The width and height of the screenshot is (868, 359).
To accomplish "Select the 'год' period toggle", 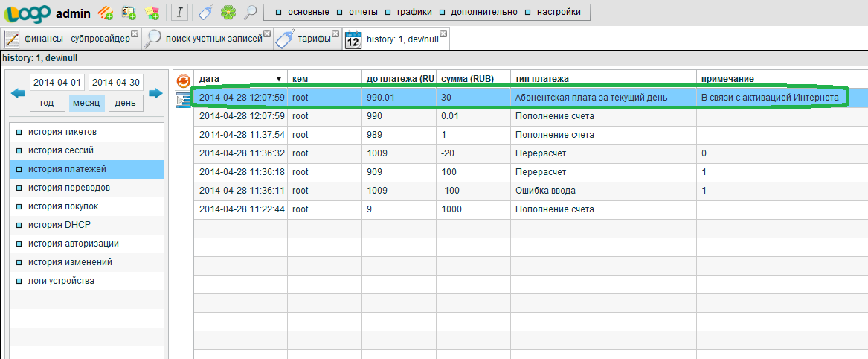I will (47, 103).
